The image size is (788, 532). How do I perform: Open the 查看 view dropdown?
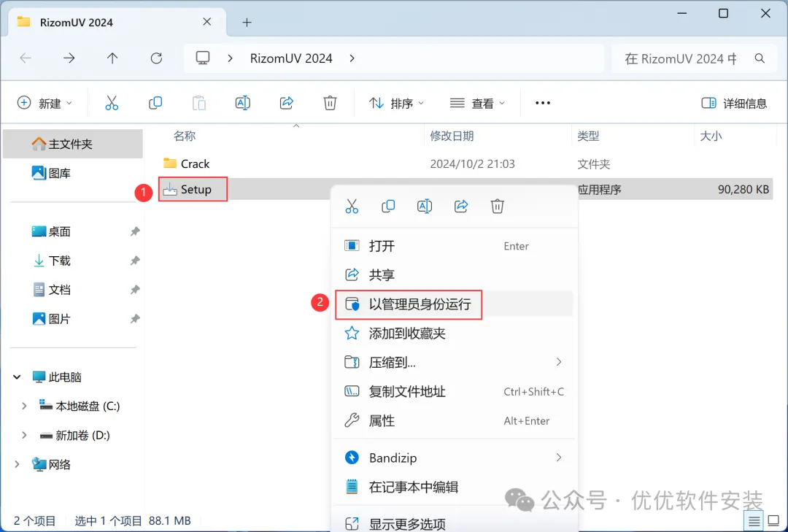477,103
